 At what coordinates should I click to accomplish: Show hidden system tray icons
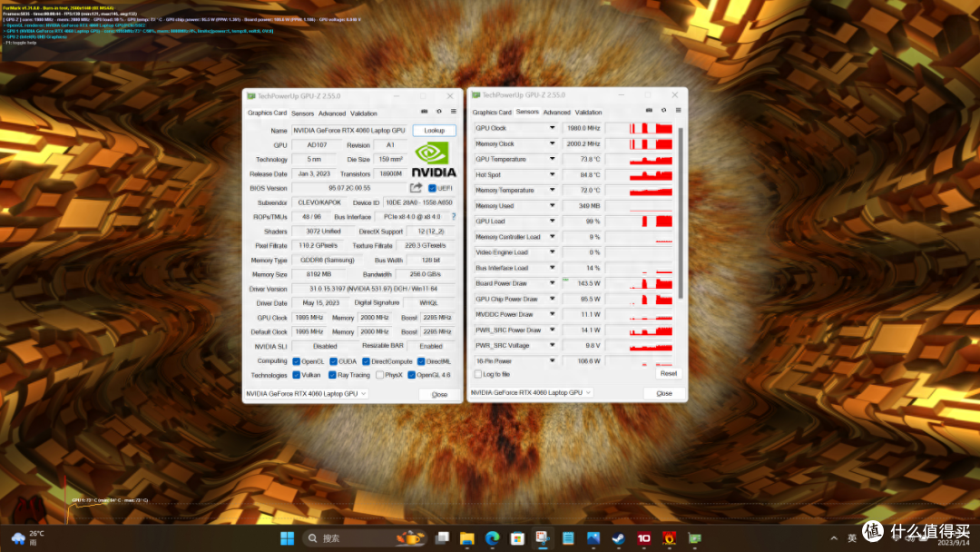[x=834, y=538]
